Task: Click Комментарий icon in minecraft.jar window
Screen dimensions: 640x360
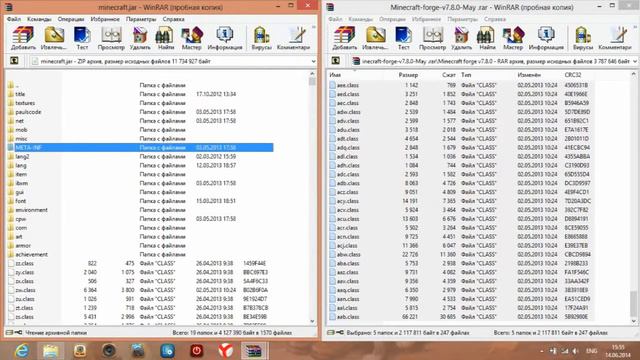Action: pyautogui.click(x=293, y=38)
